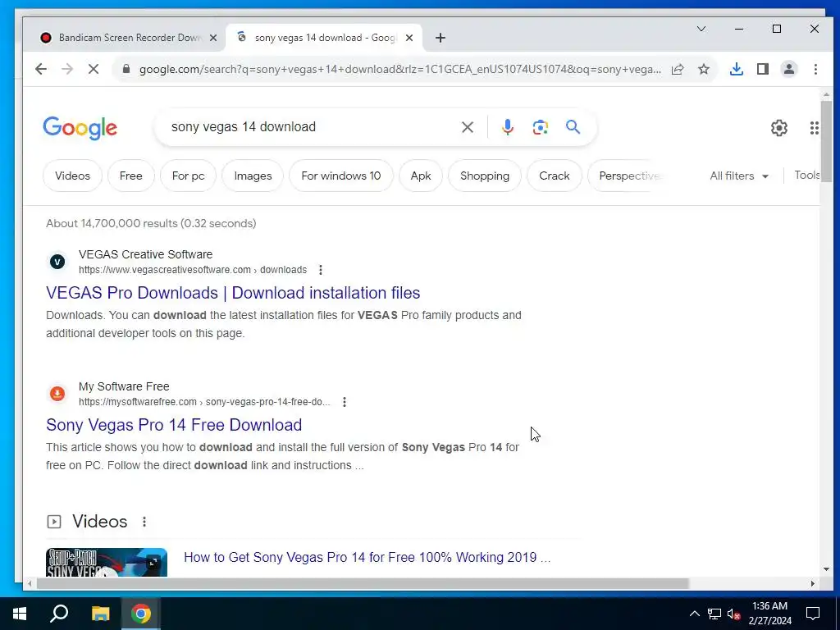Apply the Crack filter chip

[555, 176]
